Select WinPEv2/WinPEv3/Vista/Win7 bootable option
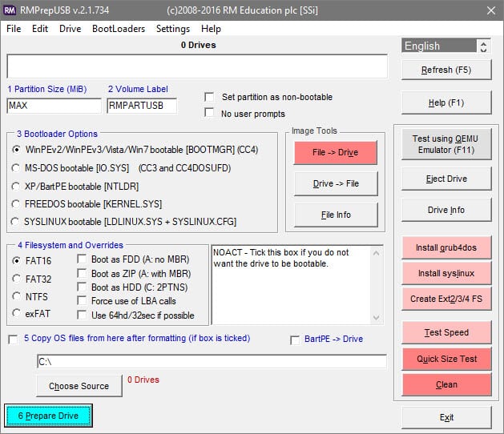Image resolution: width=504 pixels, height=434 pixels. click(x=16, y=150)
